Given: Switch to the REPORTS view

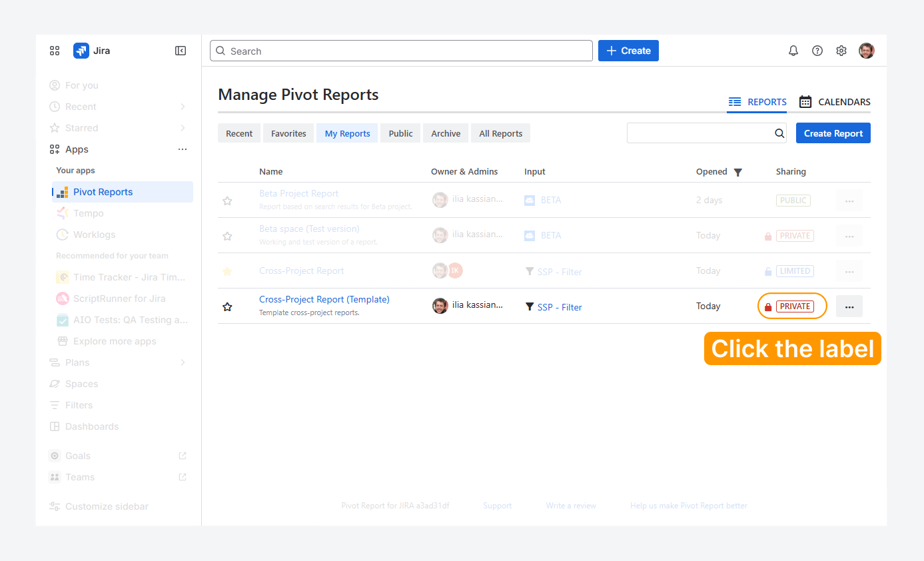Looking at the screenshot, I should pyautogui.click(x=757, y=102).
